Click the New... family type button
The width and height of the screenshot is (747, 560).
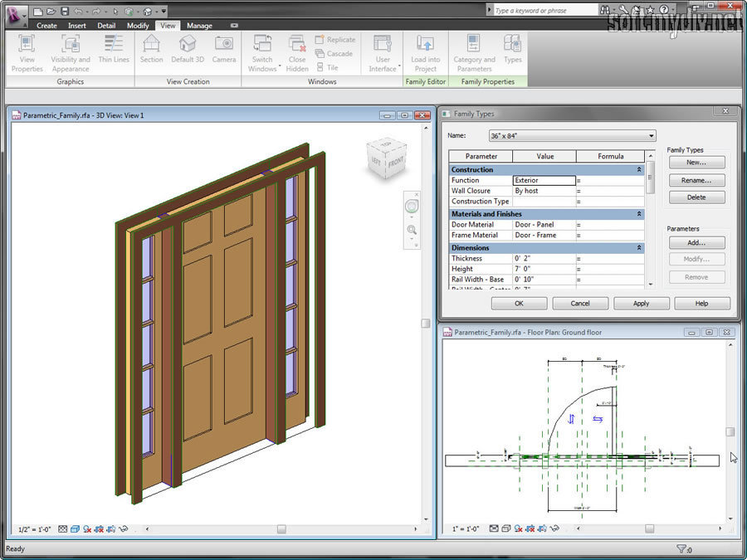click(696, 163)
